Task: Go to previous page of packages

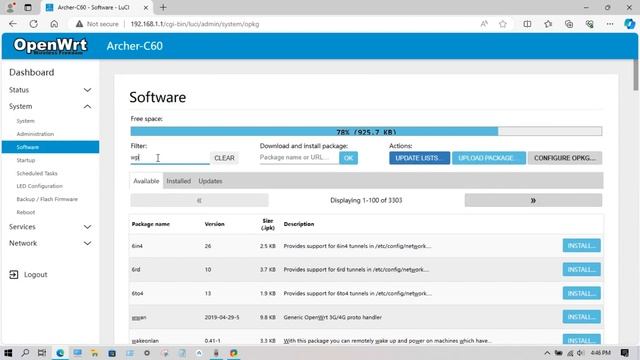Action: point(199,200)
